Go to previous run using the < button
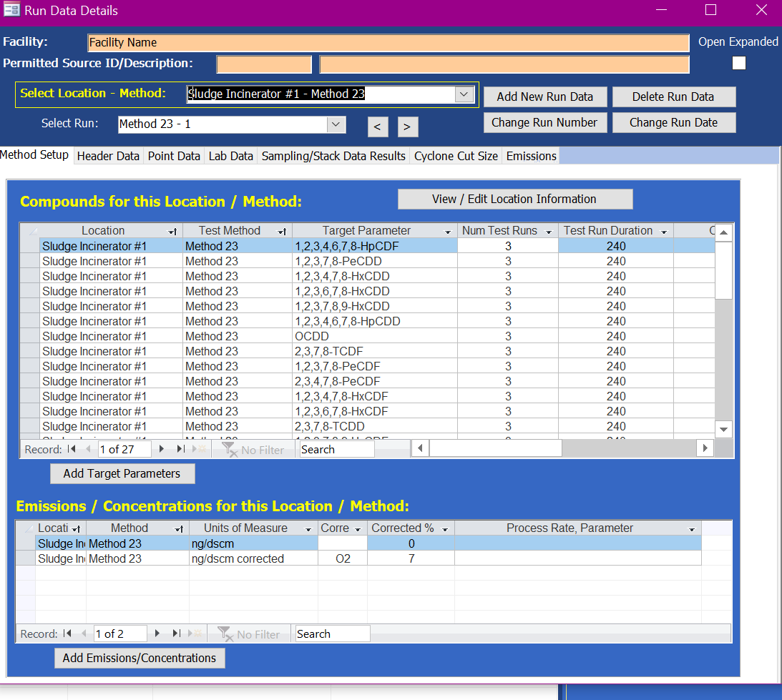The image size is (782, 700). (x=378, y=127)
